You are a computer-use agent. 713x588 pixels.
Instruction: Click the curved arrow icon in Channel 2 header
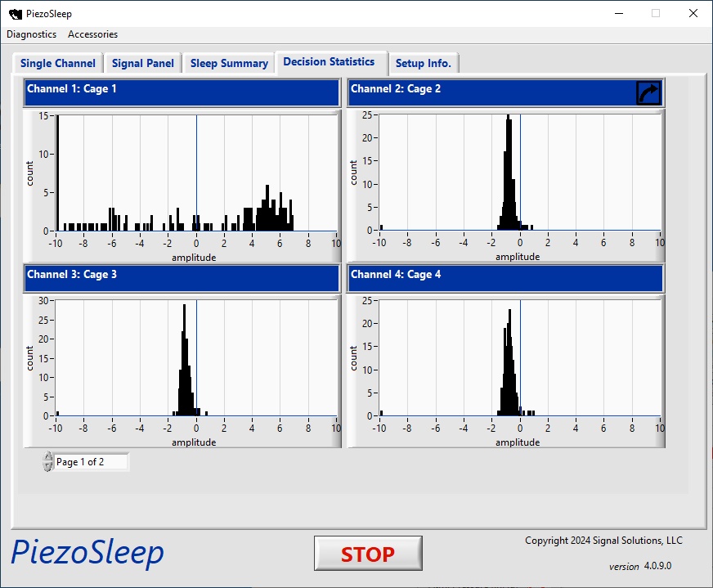pyautogui.click(x=648, y=92)
